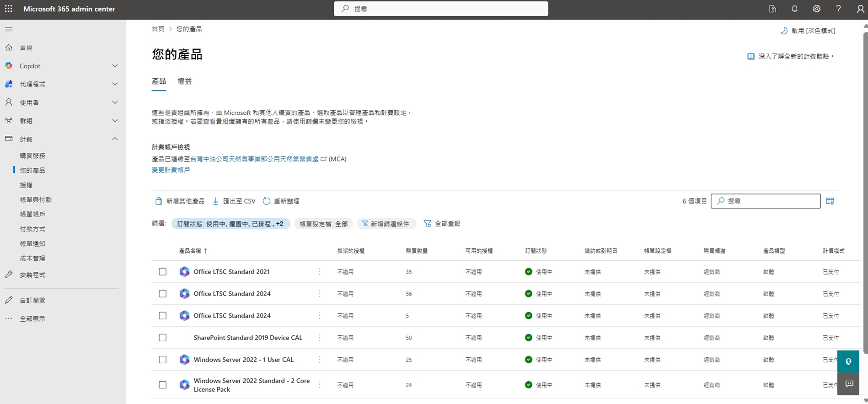Click the 變更計費帳戶 link
The width and height of the screenshot is (868, 404).
171,170
